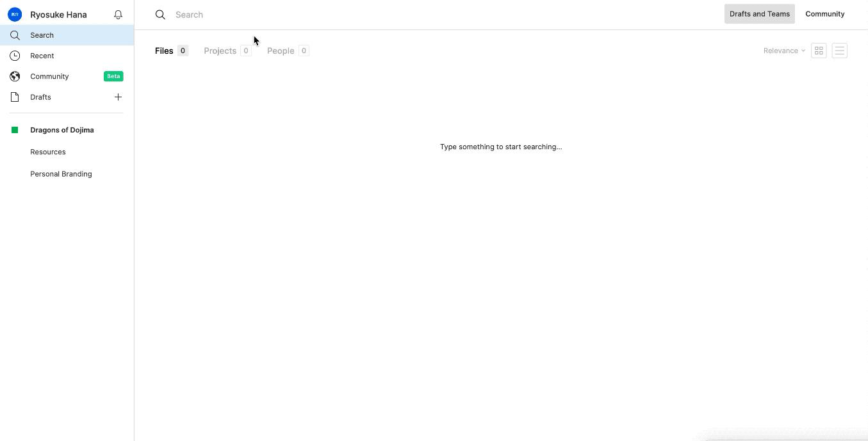This screenshot has width=868, height=441.
Task: Select the Search magnifier icon in the sidebar
Action: [15, 35]
